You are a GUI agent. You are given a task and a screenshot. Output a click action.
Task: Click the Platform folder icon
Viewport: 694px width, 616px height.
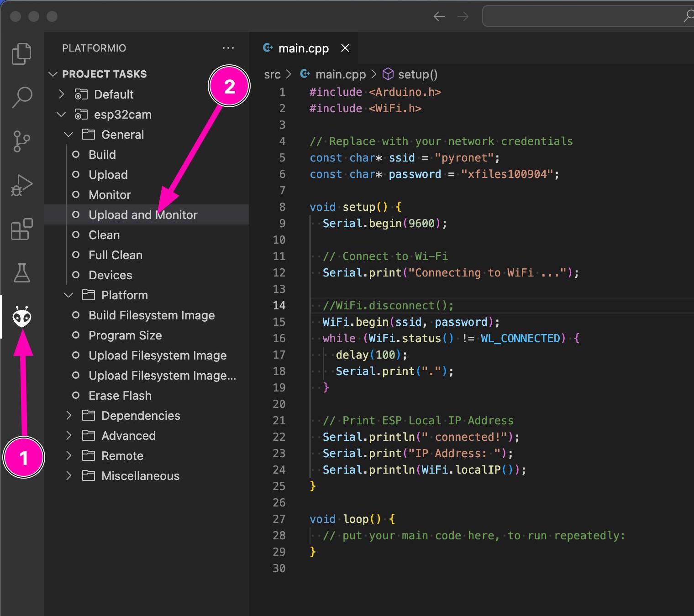88,295
